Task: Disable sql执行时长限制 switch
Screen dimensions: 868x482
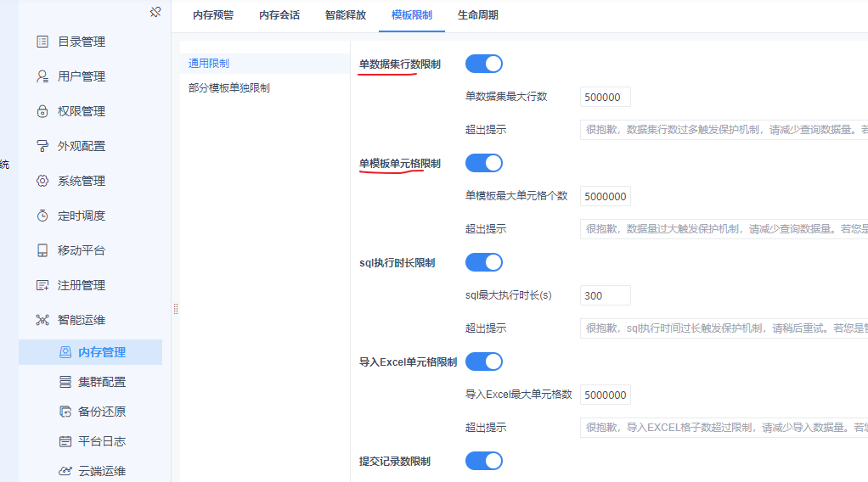Action: (x=484, y=262)
